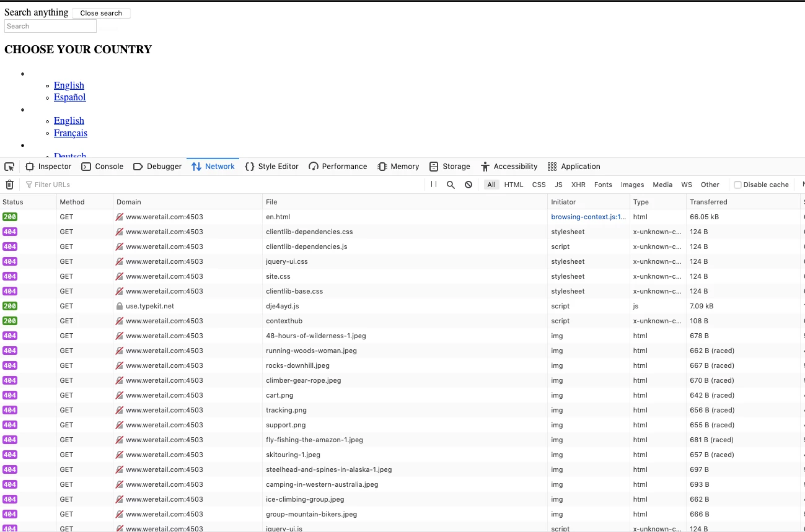Sort by the Initiator column header
805x532 pixels.
pyautogui.click(x=589, y=202)
